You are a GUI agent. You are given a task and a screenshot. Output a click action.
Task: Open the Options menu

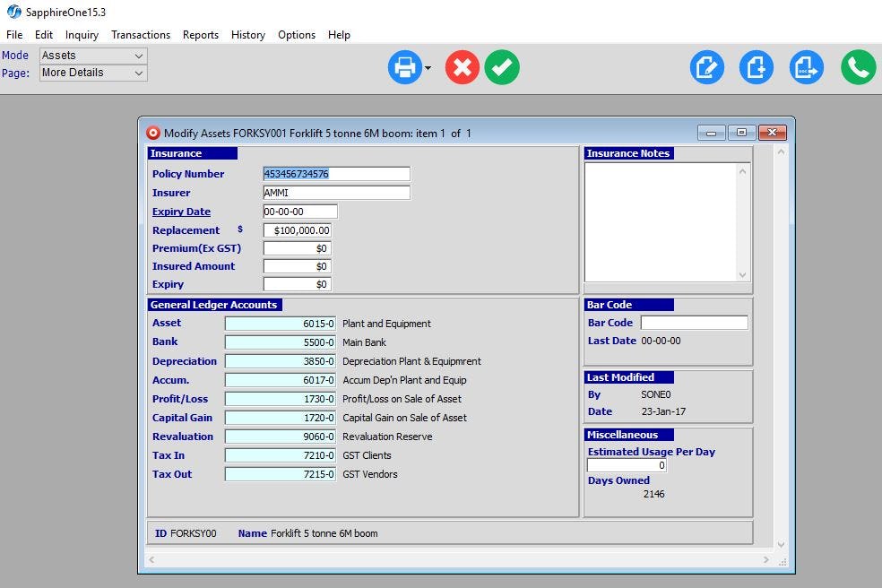coord(297,35)
